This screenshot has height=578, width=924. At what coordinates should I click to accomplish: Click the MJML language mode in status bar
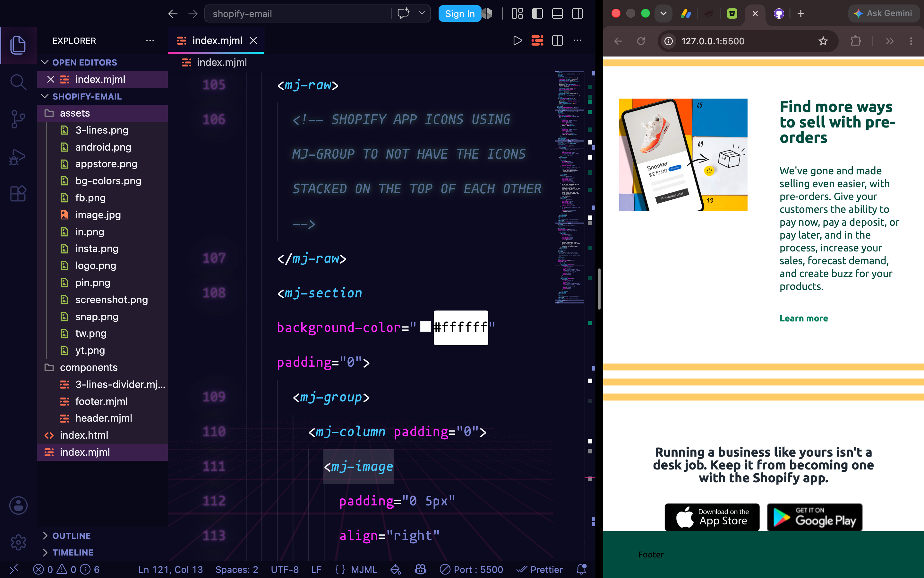tap(364, 569)
